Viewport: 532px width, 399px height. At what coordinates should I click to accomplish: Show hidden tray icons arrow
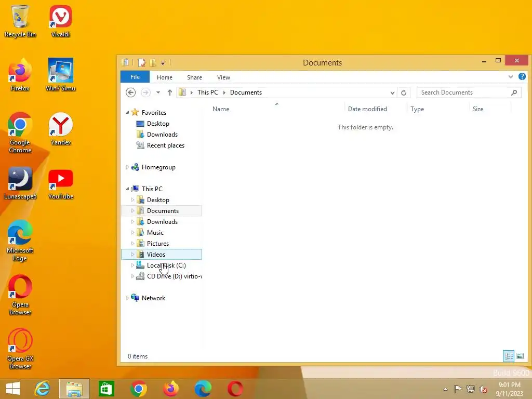coord(445,389)
